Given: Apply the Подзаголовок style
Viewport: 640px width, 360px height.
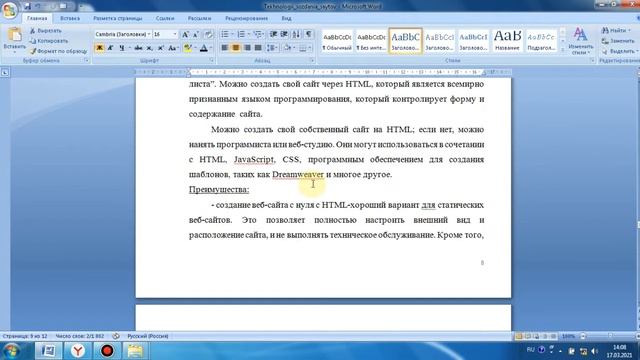Looking at the screenshot, I should [x=541, y=41].
